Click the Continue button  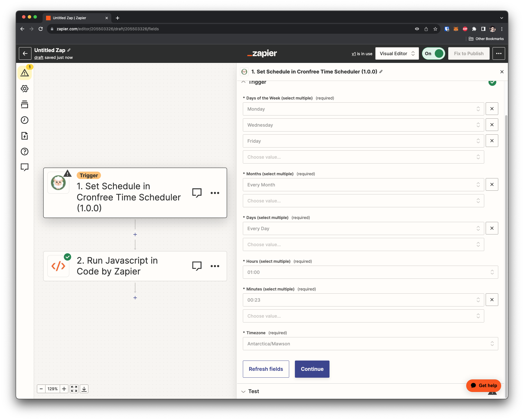312,369
